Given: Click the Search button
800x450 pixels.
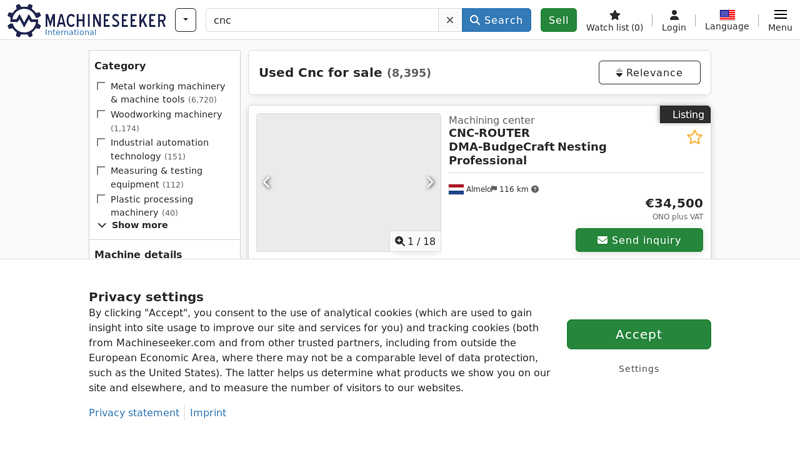Looking at the screenshot, I should (496, 20).
